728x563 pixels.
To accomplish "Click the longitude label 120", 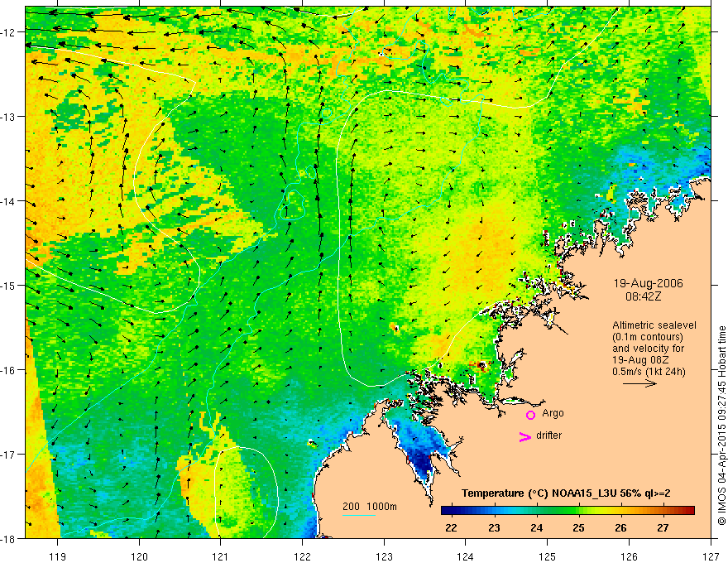I will click(139, 556).
